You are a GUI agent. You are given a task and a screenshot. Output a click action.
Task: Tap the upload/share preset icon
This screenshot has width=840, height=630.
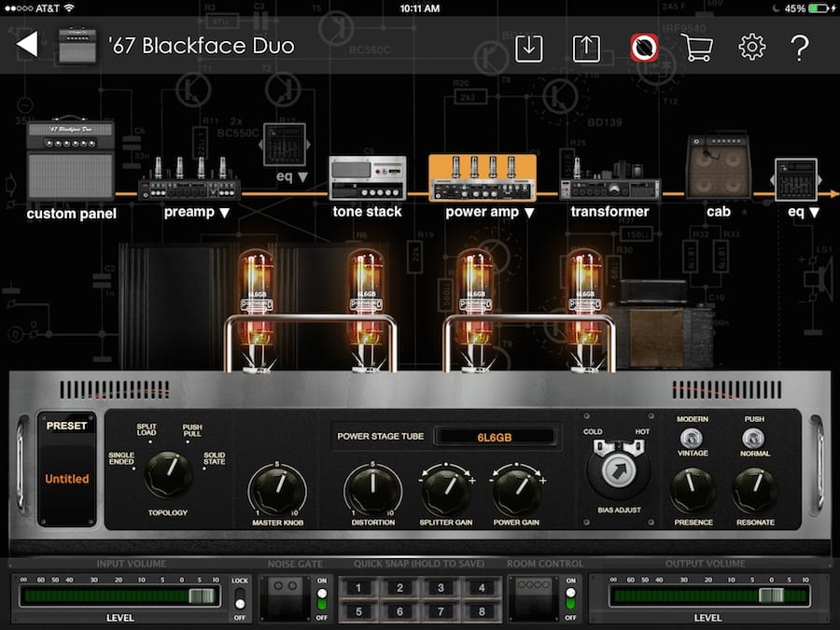pos(586,47)
